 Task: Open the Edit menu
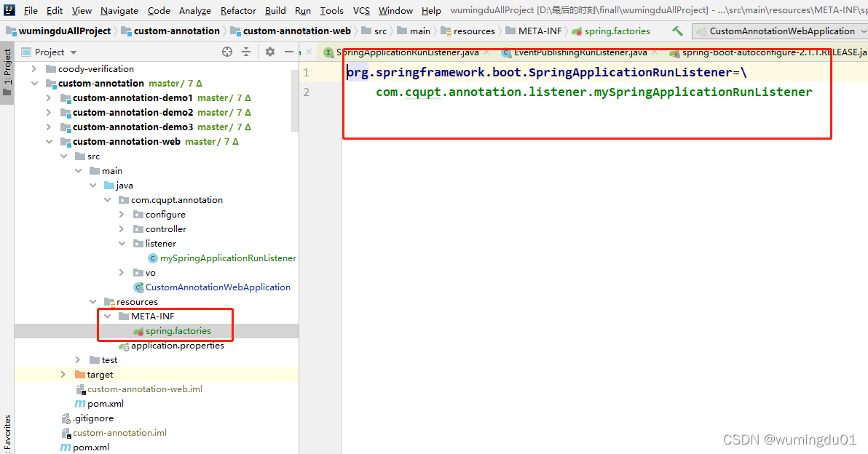(54, 10)
